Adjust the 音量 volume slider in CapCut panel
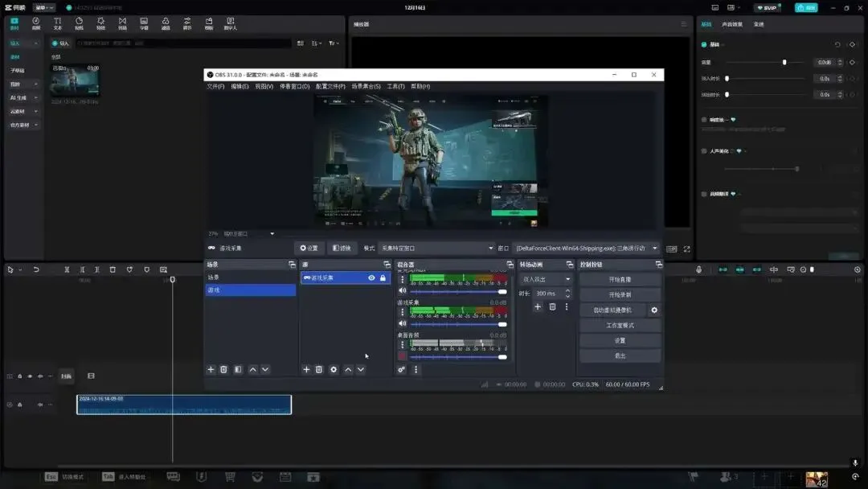The height and width of the screenshot is (489, 868). pos(784,63)
